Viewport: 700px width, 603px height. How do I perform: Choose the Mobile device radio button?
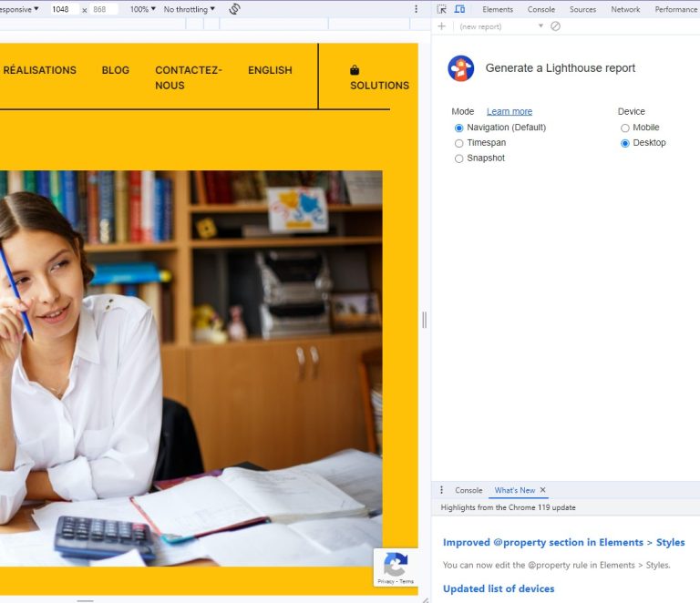624,128
